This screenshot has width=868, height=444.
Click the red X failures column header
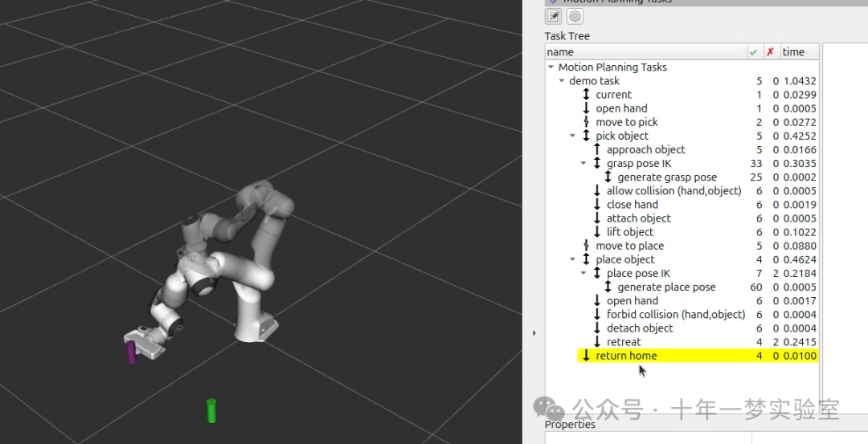770,52
